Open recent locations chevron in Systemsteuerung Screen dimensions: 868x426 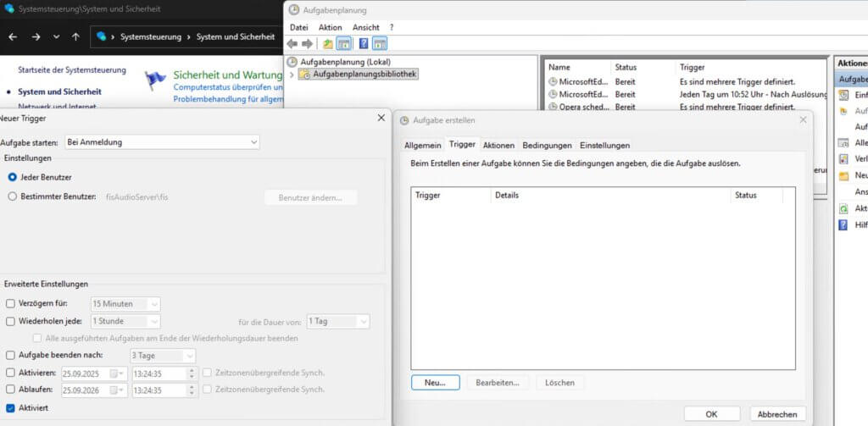(56, 36)
